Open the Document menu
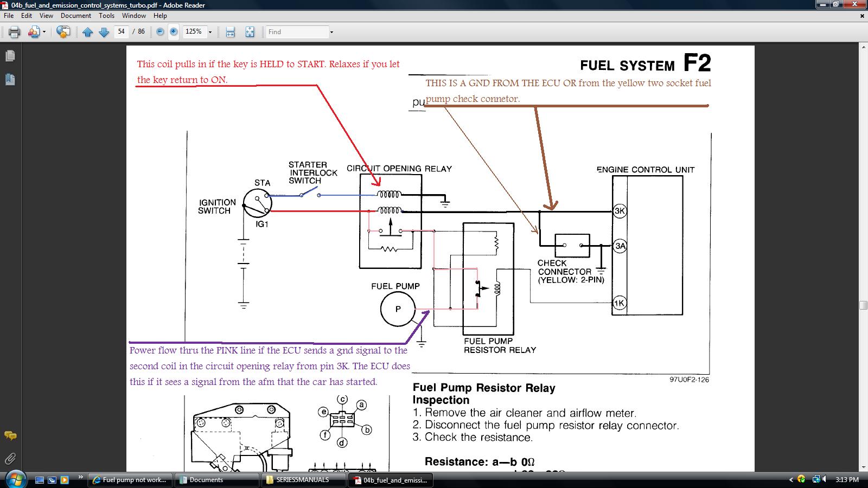 [76, 16]
